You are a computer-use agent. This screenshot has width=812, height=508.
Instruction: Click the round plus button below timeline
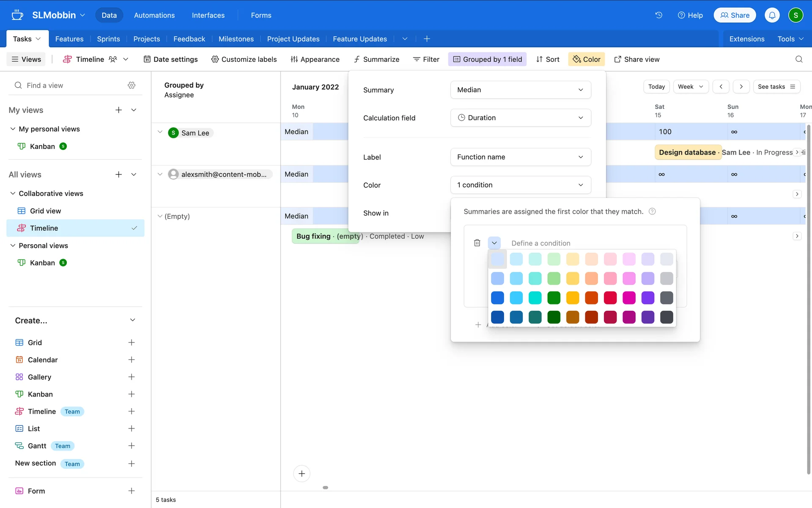302,473
